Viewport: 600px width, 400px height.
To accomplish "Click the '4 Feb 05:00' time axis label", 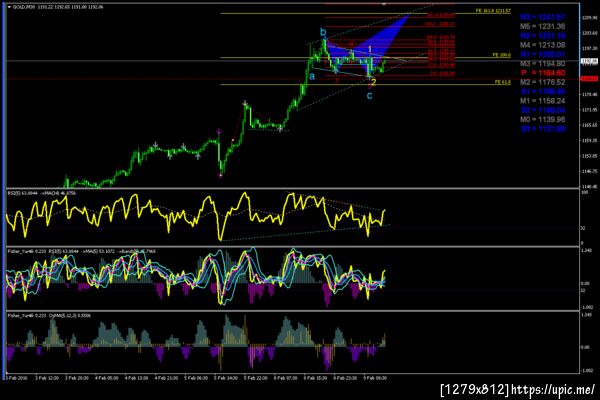I will click(x=106, y=378).
